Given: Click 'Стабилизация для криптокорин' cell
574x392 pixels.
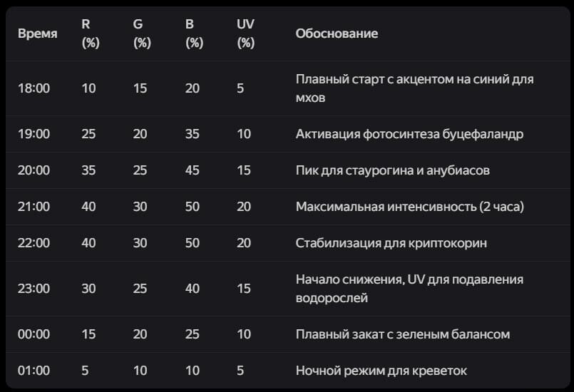Looking at the screenshot, I should coord(391,243).
